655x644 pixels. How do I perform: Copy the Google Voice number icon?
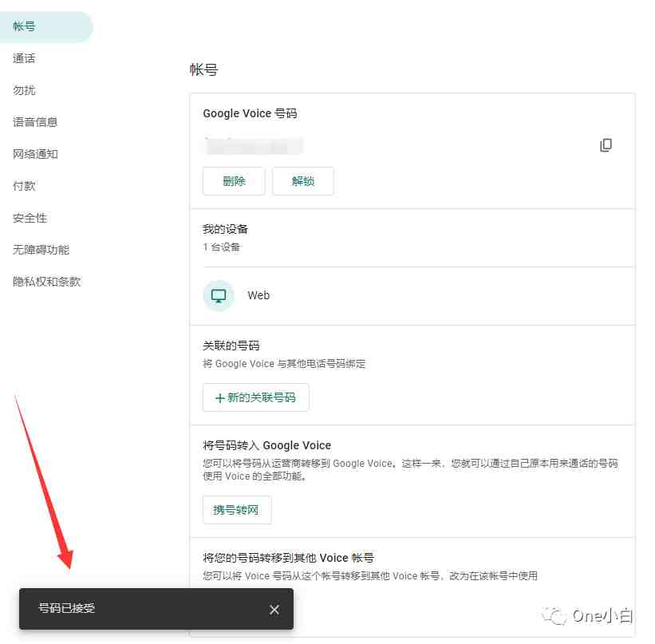[606, 145]
